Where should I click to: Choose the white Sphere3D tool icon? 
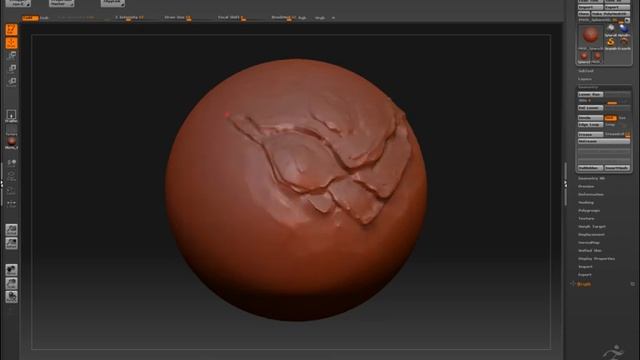[x=611, y=30]
